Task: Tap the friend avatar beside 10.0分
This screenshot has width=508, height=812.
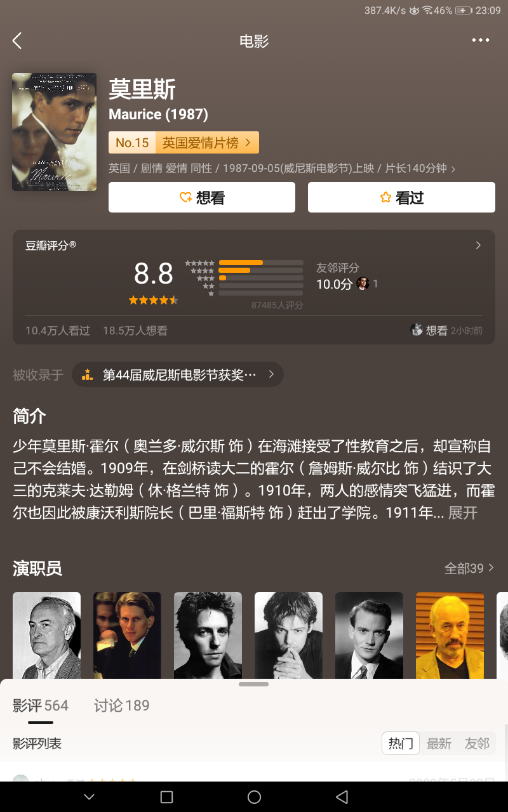Action: pyautogui.click(x=363, y=284)
